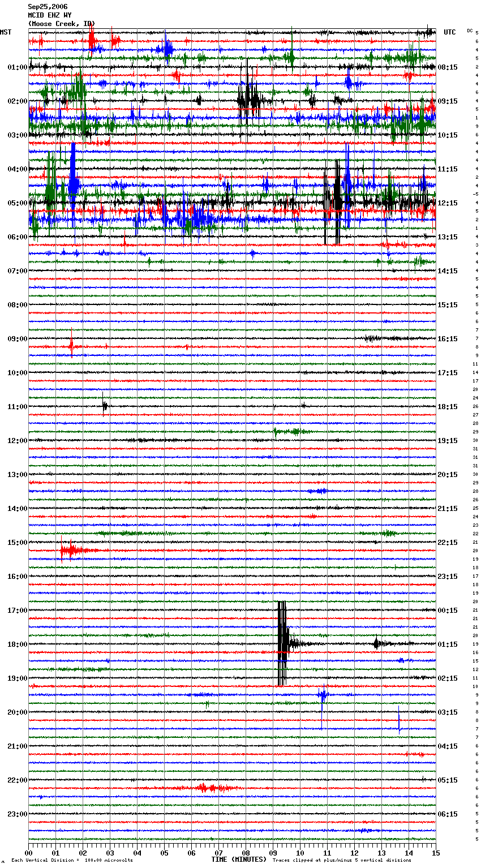The image size is (481, 868).
Task: Click the 18:15 UTC time label
Action: click(x=448, y=407)
